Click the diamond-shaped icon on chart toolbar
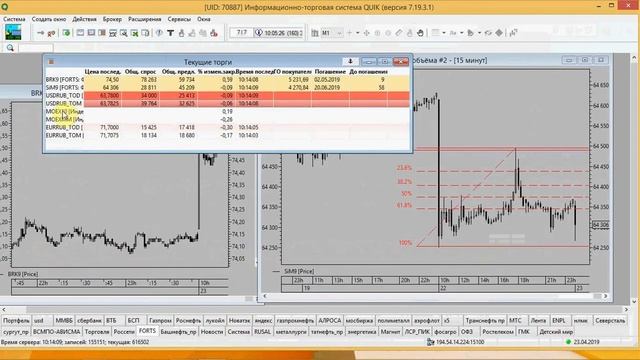640x360 pixels. (x=499, y=33)
